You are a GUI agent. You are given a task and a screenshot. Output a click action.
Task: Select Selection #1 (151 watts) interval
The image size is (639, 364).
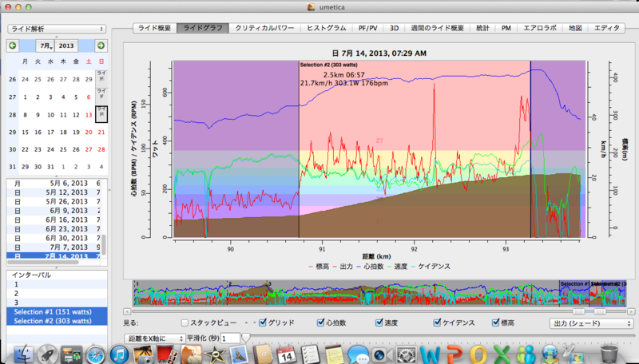57,312
